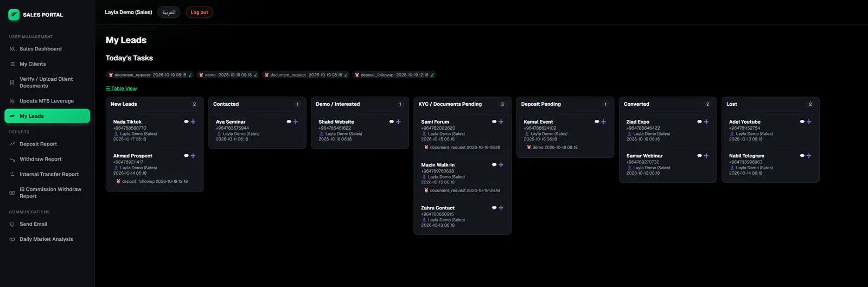Click document_request reminder in Mazin Walk-in card
The image size is (868, 287).
click(462, 190)
